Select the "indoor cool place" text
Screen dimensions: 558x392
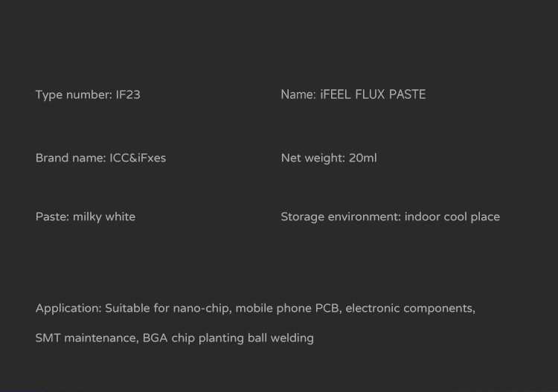coord(452,216)
